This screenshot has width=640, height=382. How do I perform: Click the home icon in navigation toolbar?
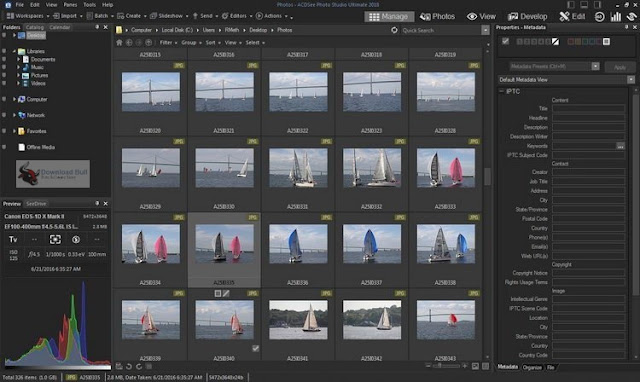point(119,42)
